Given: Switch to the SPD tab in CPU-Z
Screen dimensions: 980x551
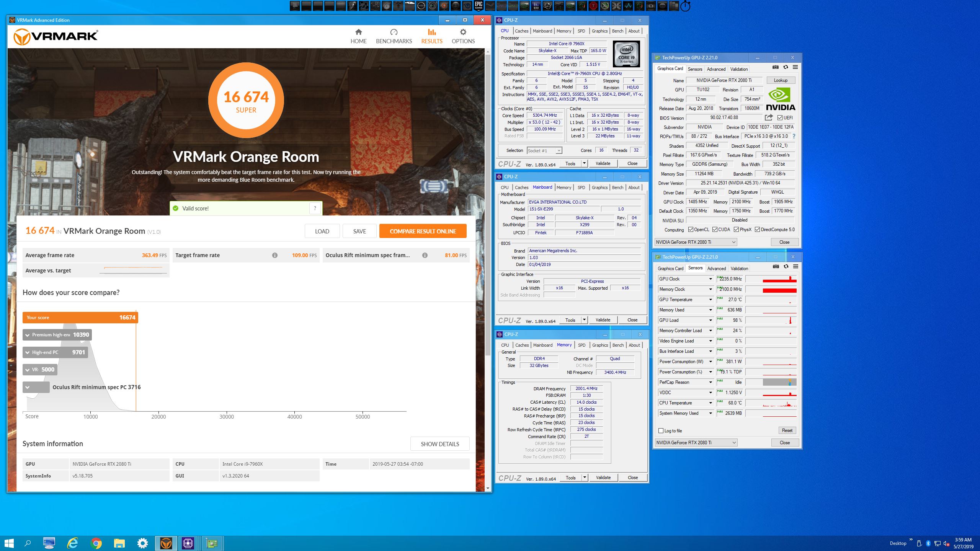Looking at the screenshot, I should (x=581, y=31).
